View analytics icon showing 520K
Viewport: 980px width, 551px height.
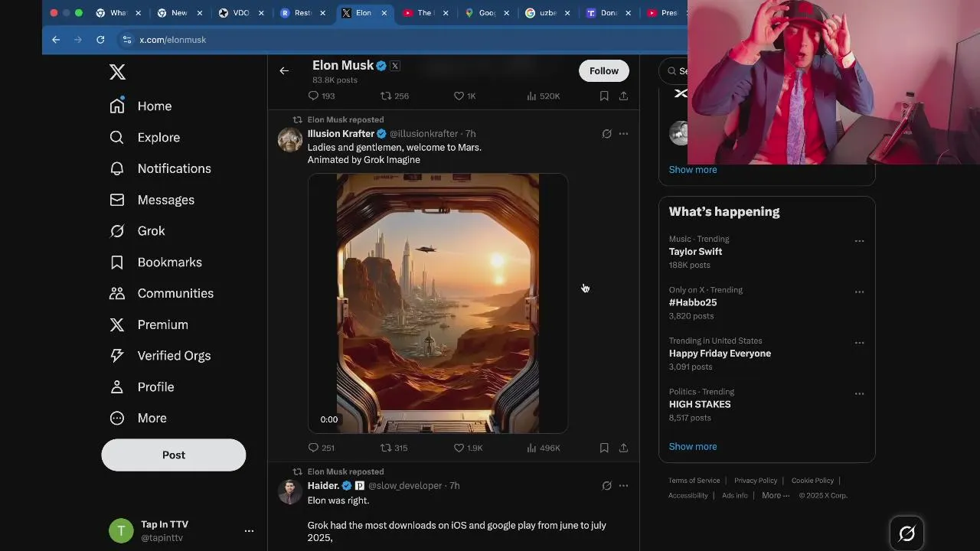pos(531,96)
